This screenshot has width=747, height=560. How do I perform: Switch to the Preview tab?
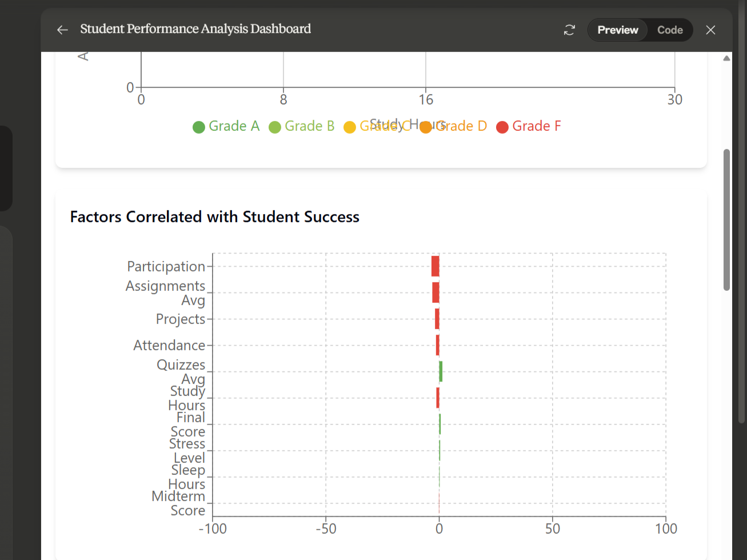[x=617, y=30]
